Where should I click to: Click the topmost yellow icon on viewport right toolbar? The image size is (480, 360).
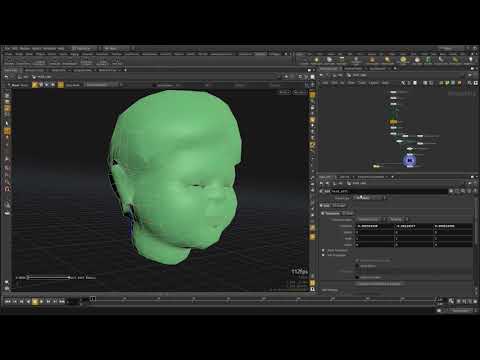click(312, 95)
